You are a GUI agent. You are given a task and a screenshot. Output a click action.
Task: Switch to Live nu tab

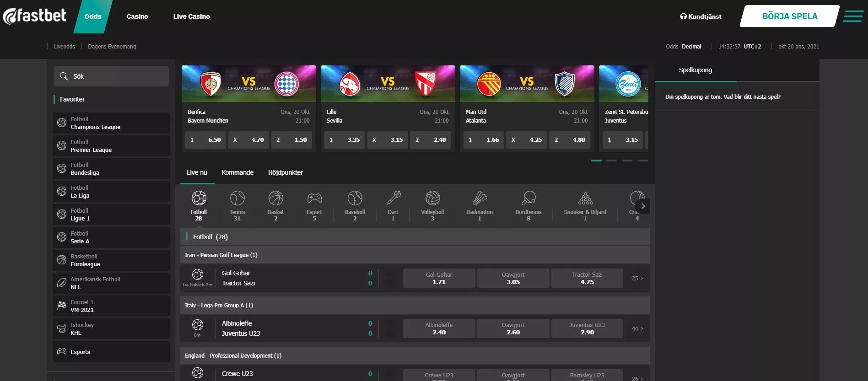click(x=197, y=172)
